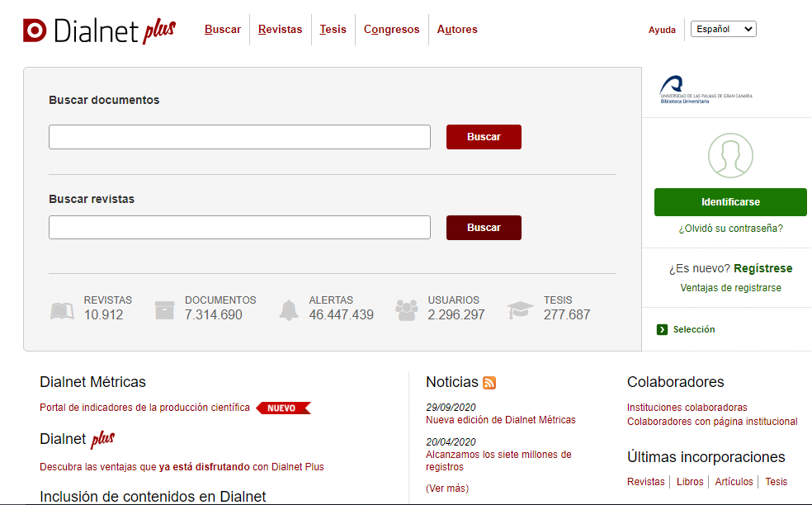Open Ventajas de registrarse link

click(730, 288)
